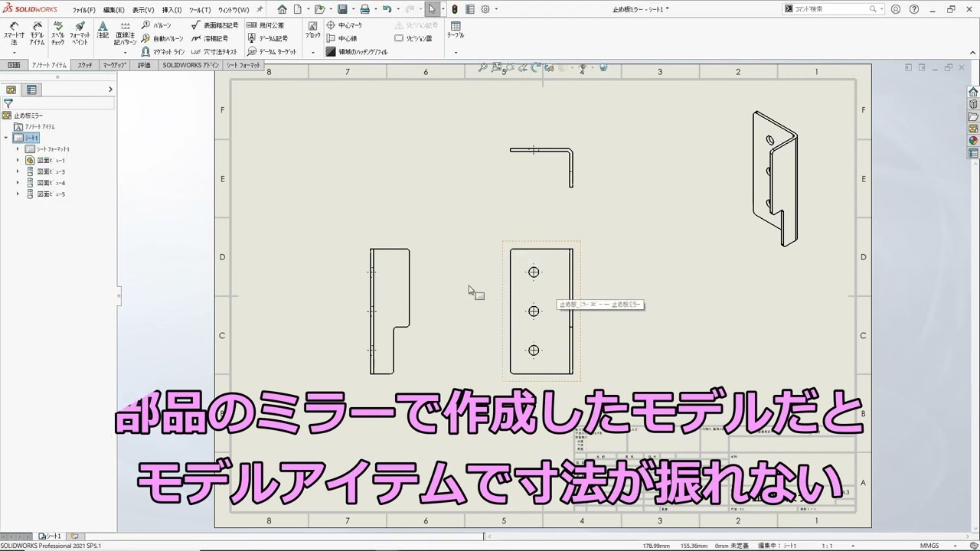Open the Smart Dimension dropdown arrow
The width and height of the screenshot is (980, 551).
(x=14, y=52)
